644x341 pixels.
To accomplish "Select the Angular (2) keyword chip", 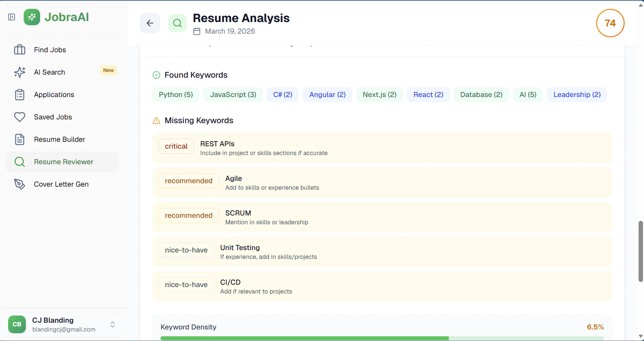I will [327, 95].
